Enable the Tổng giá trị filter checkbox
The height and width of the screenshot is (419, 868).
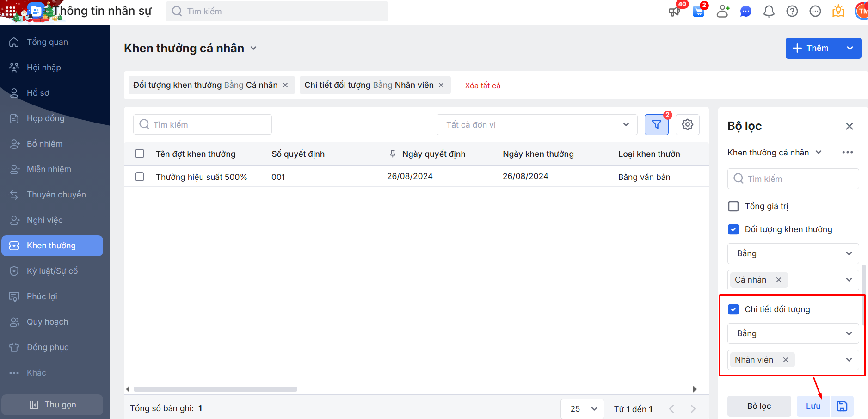pyautogui.click(x=733, y=206)
